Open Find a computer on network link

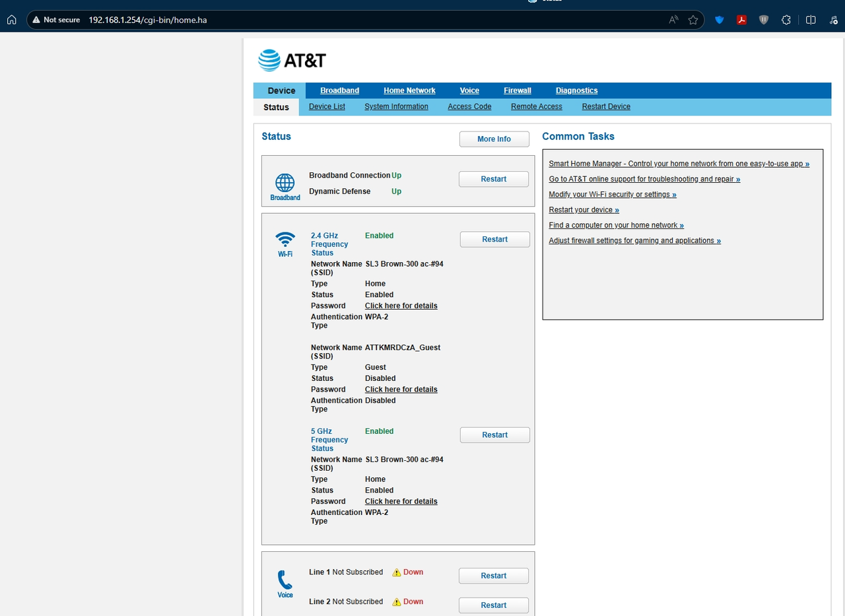pyautogui.click(x=617, y=225)
